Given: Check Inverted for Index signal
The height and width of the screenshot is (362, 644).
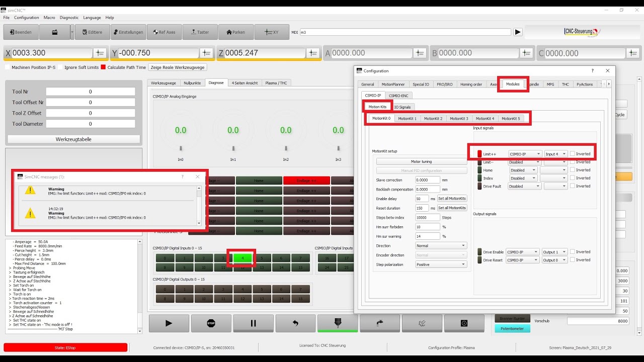Looking at the screenshot, I should pyautogui.click(x=573, y=178).
